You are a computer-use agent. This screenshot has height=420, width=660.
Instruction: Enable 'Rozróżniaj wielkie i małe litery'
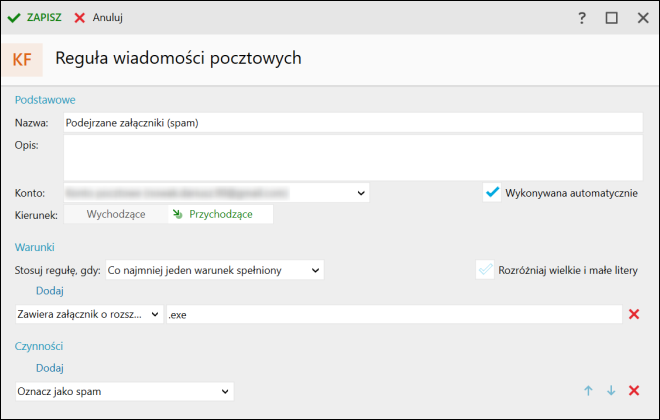pos(485,270)
